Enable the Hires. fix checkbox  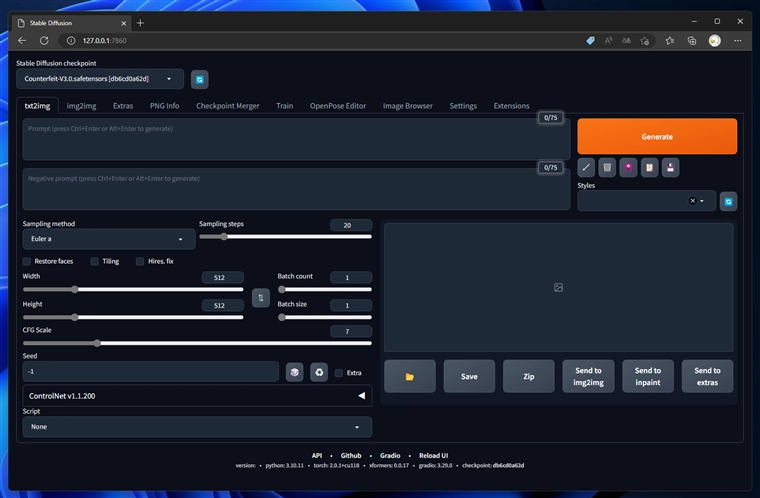click(140, 261)
